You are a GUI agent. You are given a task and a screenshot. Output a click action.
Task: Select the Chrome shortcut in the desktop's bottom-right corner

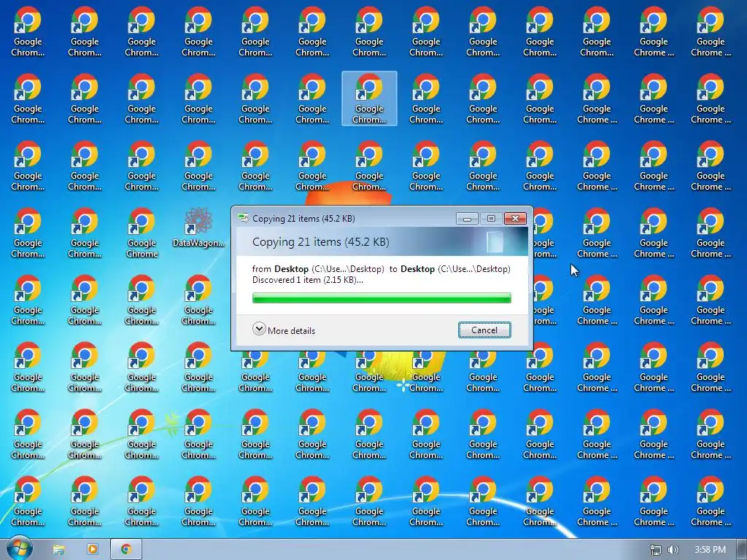pos(711,501)
